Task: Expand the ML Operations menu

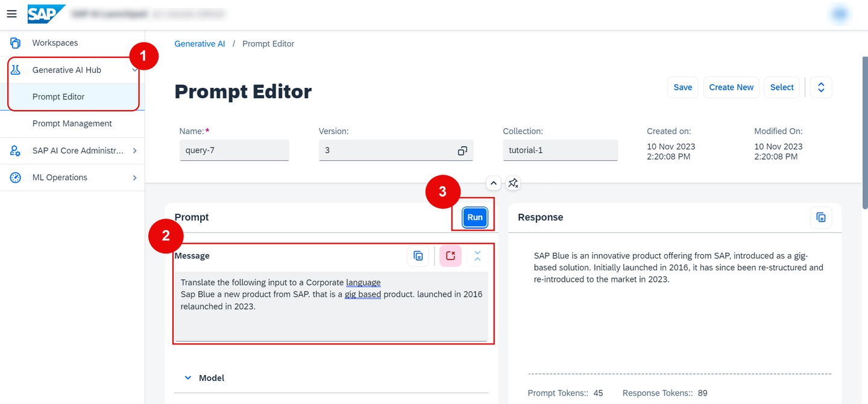Action: pyautogui.click(x=134, y=178)
